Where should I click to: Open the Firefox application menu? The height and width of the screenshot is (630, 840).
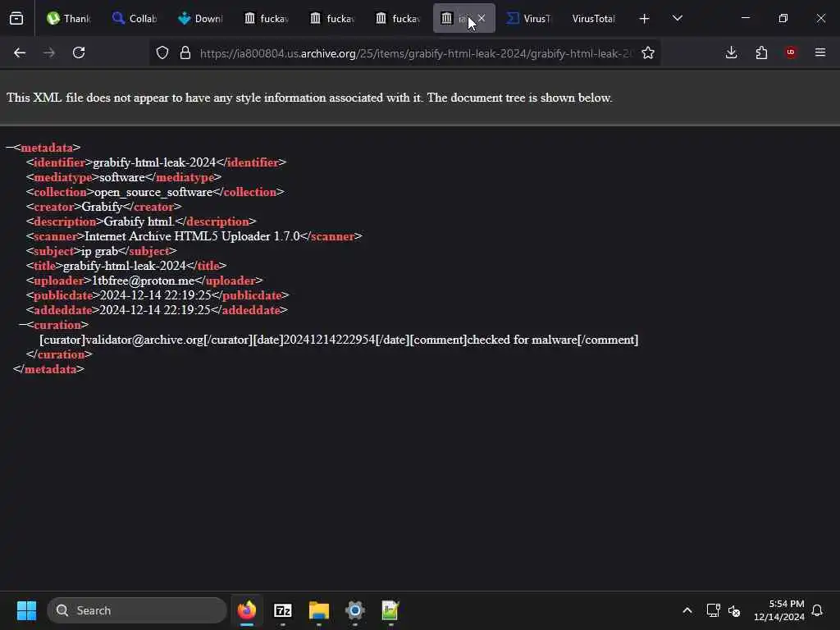(x=820, y=52)
